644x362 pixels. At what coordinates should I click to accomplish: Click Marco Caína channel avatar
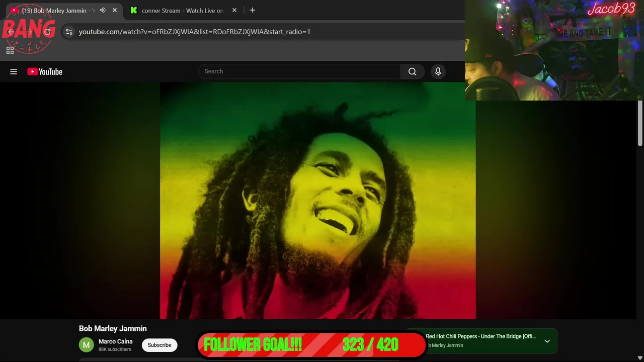click(87, 345)
